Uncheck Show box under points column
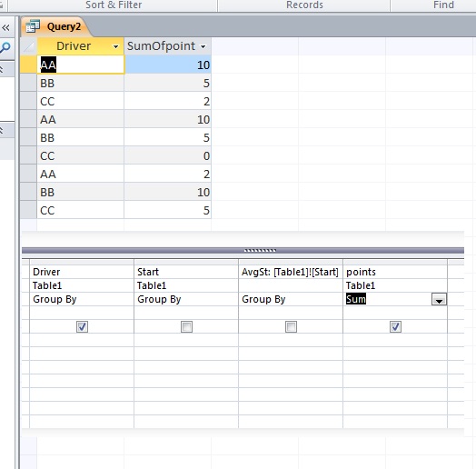476x469 pixels. pyautogui.click(x=395, y=327)
